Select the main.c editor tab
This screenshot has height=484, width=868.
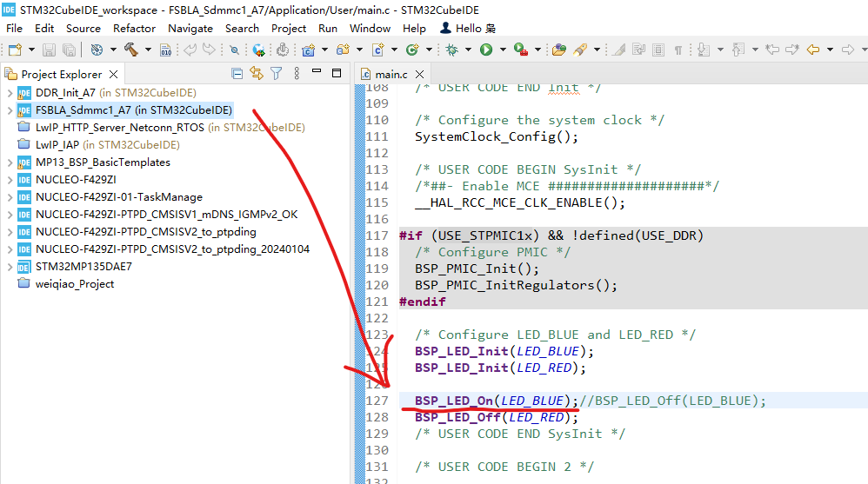tap(391, 74)
